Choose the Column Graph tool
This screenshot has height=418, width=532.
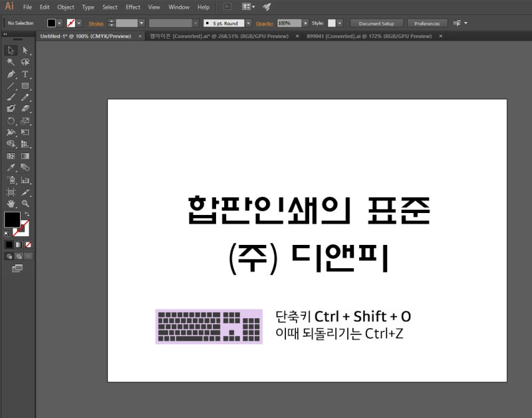coord(25,180)
